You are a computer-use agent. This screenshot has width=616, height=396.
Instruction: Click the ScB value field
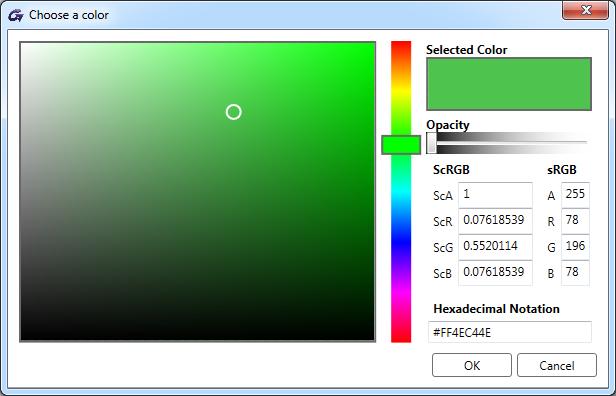tap(495, 273)
